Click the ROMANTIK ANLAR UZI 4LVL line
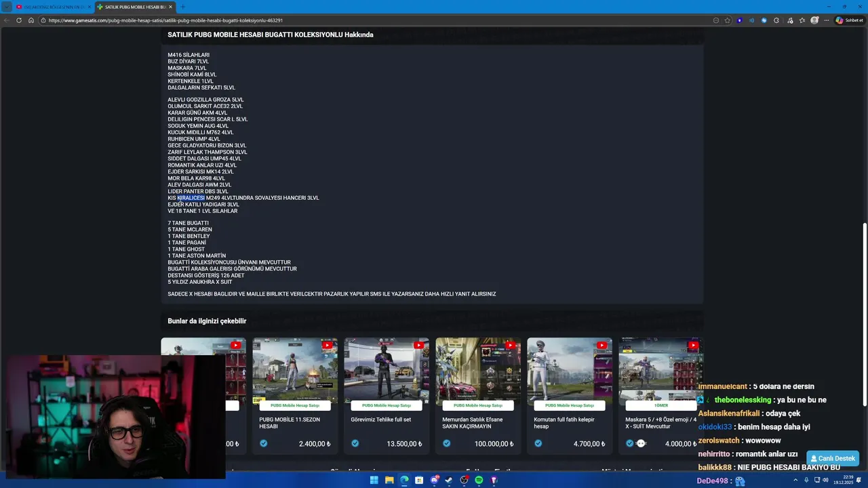The width and height of the screenshot is (868, 488). click(x=202, y=165)
